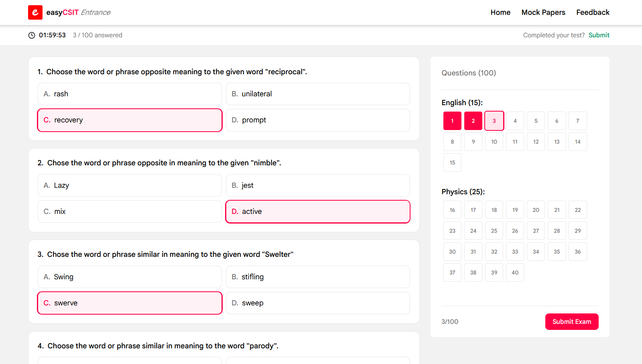This screenshot has width=642, height=364.
Task: Select option D prompt for question 1
Action: (318, 120)
